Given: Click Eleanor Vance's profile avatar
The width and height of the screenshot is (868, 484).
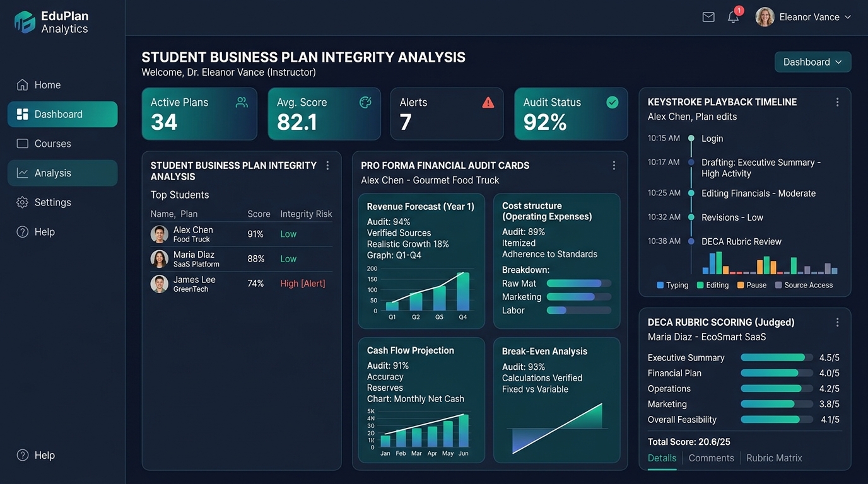Looking at the screenshot, I should tap(765, 17).
